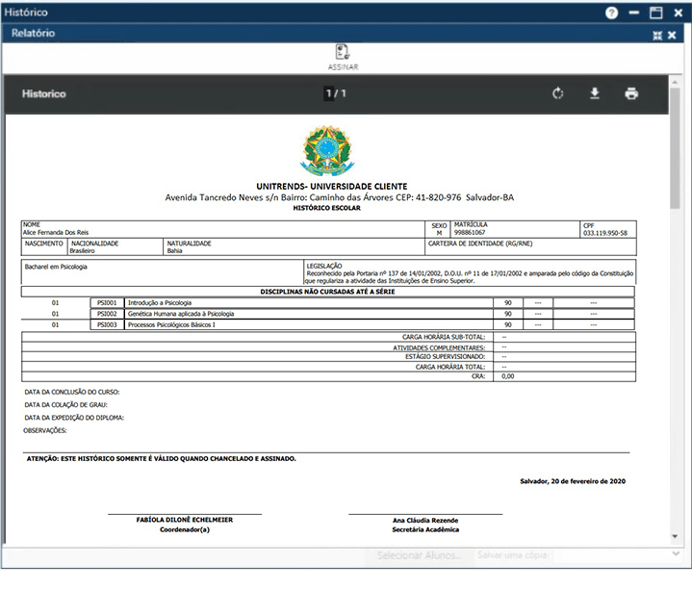Maximize the Histórico window

pyautogui.click(x=656, y=13)
